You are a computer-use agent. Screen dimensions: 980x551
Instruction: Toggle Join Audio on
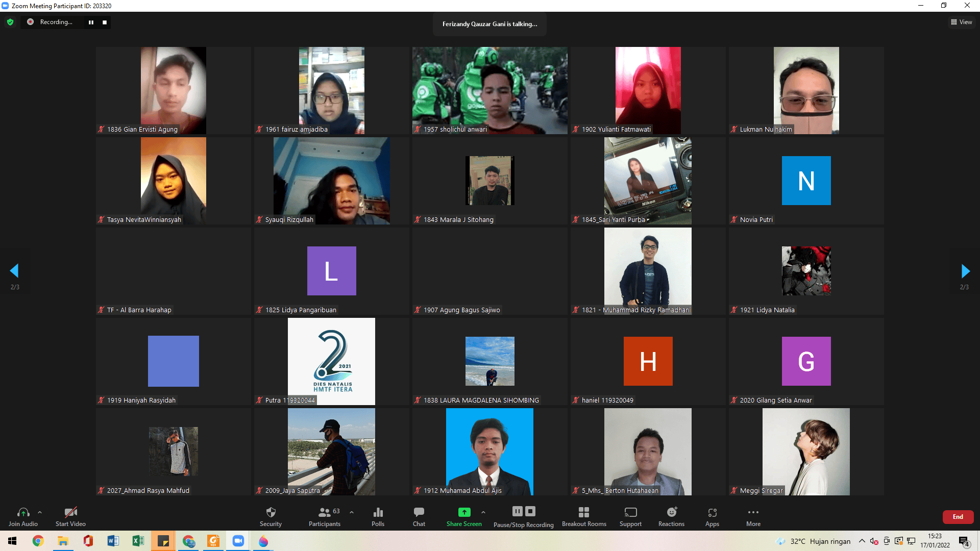coord(23,515)
